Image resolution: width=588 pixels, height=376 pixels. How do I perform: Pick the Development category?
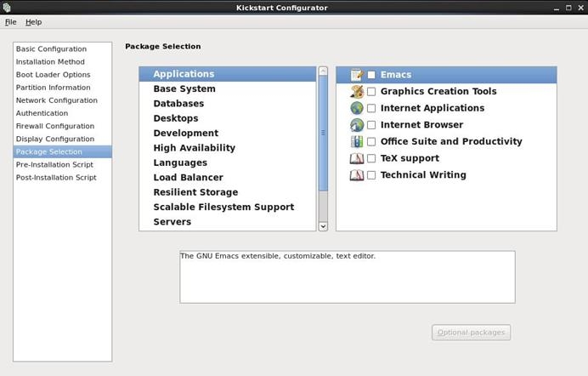pyautogui.click(x=228, y=134)
